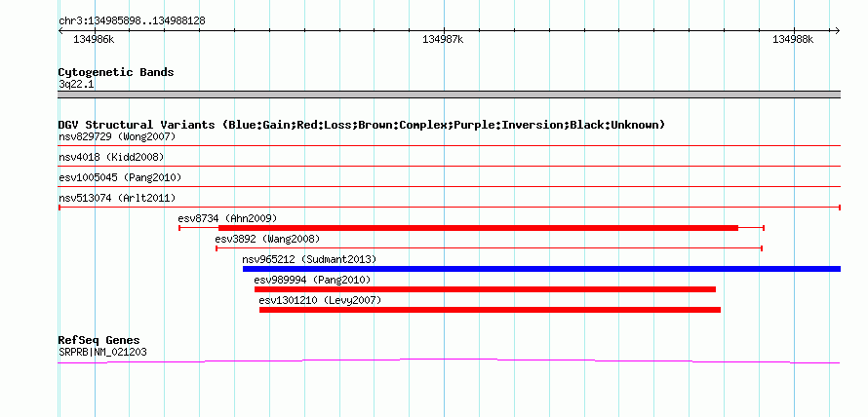Click the red esv1301210 loss bar
This screenshot has height=417, width=868.
(490, 310)
